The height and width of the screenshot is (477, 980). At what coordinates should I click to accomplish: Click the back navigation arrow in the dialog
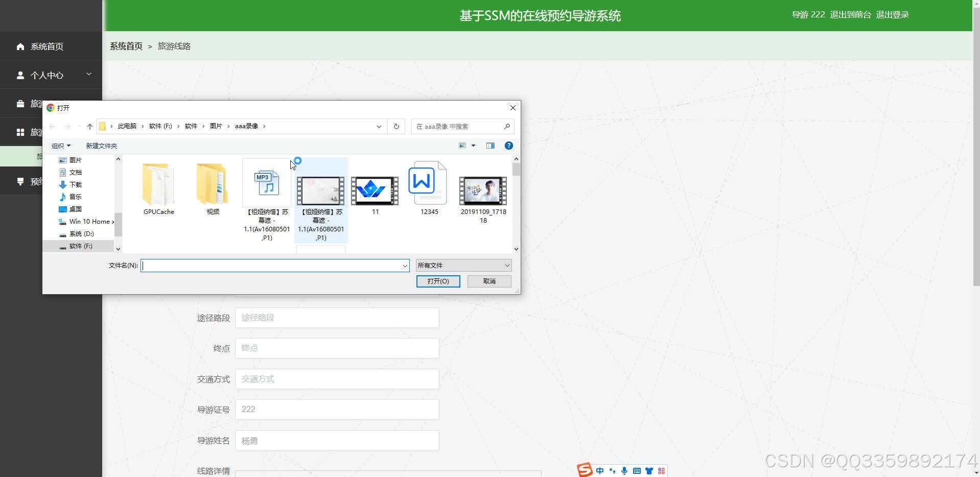[52, 126]
